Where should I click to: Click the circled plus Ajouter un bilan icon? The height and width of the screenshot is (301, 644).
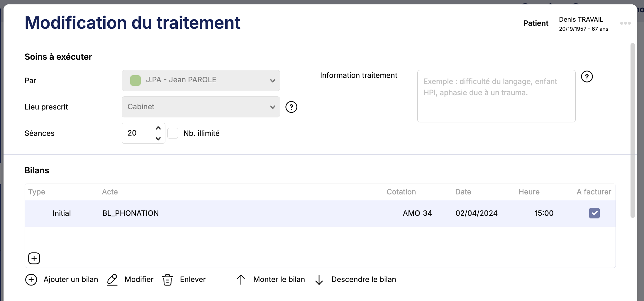[31, 280]
